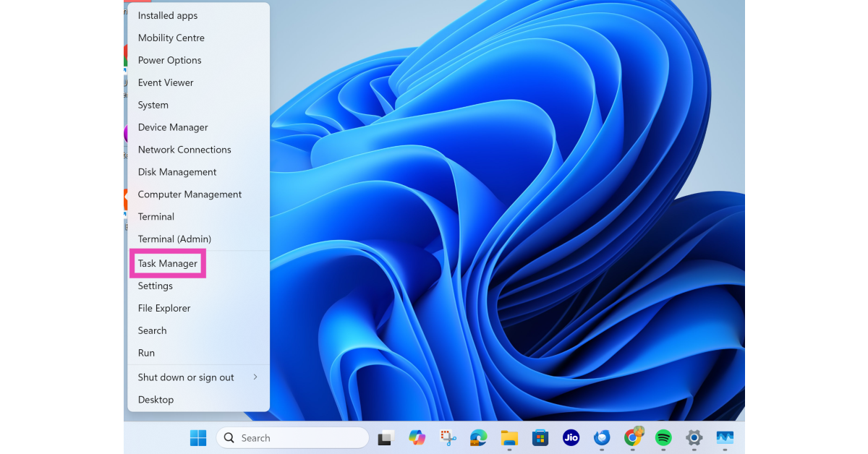The height and width of the screenshot is (454, 868).
Task: Open the Snipping Tool taskbar icon
Action: pos(448,438)
